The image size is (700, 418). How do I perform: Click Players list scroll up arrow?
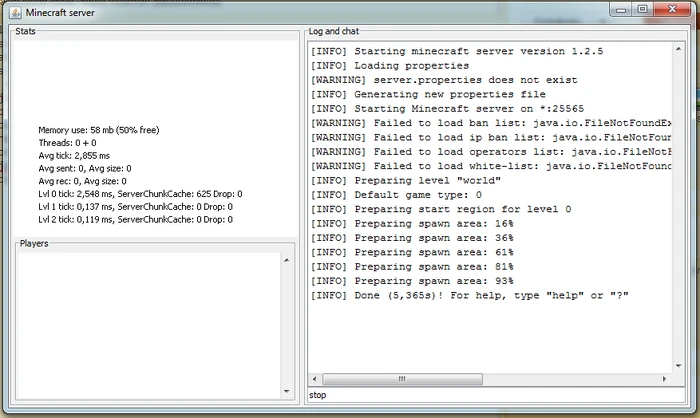point(287,260)
